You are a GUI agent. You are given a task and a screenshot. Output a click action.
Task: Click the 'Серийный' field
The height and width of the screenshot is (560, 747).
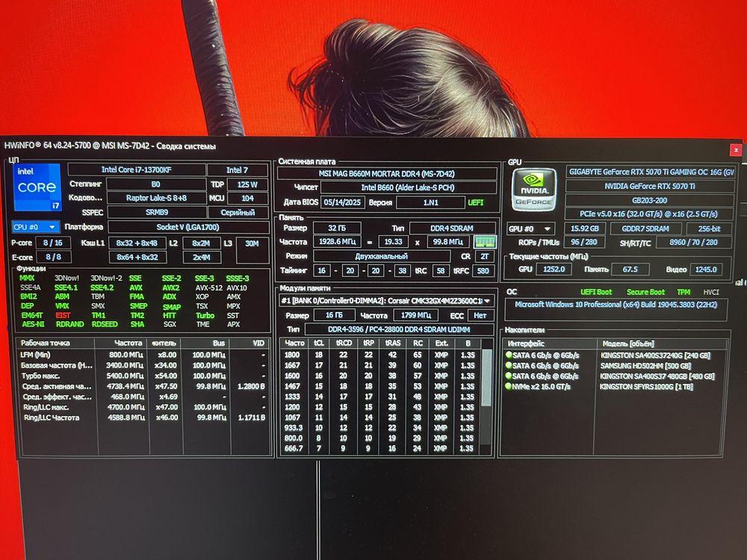click(x=238, y=212)
